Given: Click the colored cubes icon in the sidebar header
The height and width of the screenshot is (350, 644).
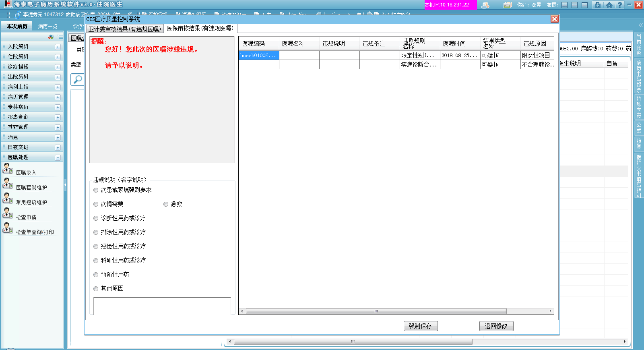Looking at the screenshot, I should [51, 37].
